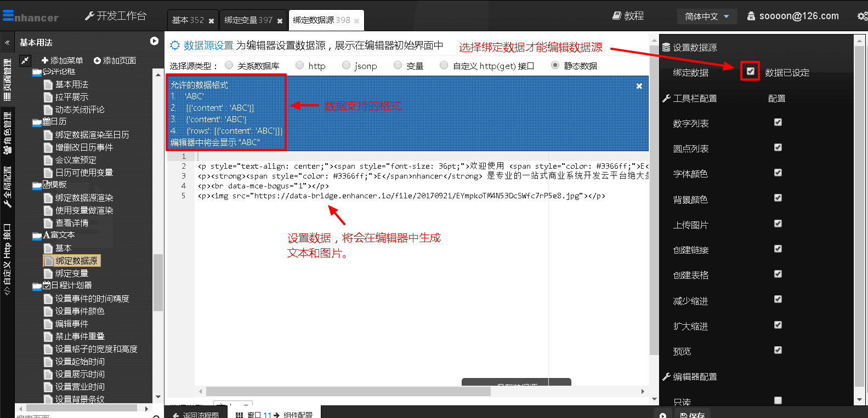The image size is (868, 418).
Task: Collapse the left sidebar with double-chevron icon
Action: click(7, 42)
